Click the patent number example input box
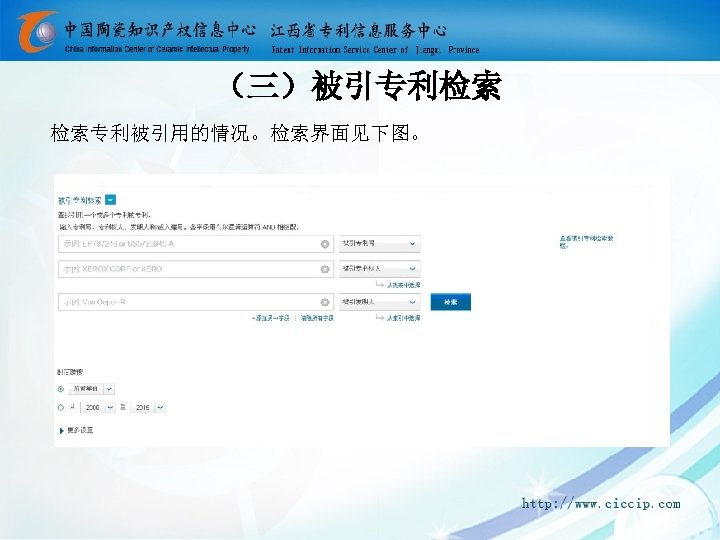720x540 pixels. pyautogui.click(x=196, y=244)
